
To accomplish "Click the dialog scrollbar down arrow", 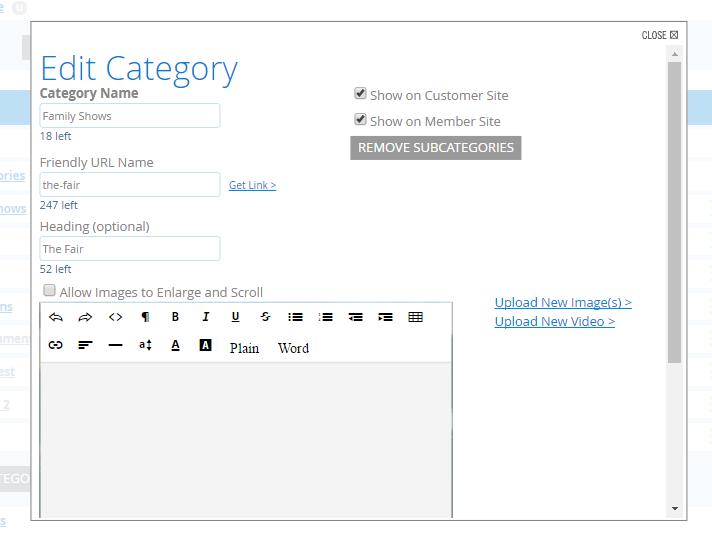I will point(675,509).
